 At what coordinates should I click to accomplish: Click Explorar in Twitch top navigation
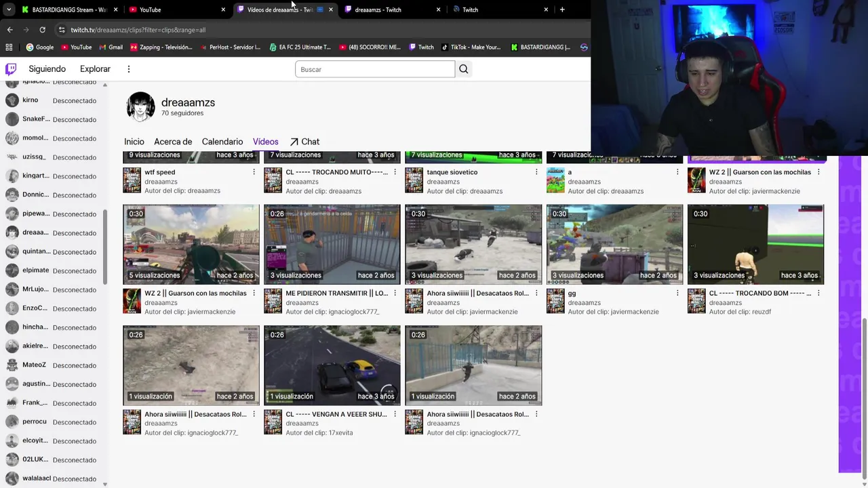coord(95,69)
